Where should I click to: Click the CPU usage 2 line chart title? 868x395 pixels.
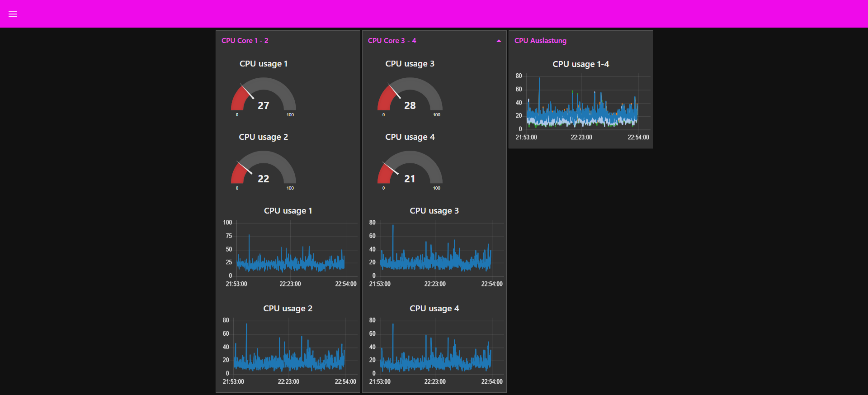pos(288,309)
